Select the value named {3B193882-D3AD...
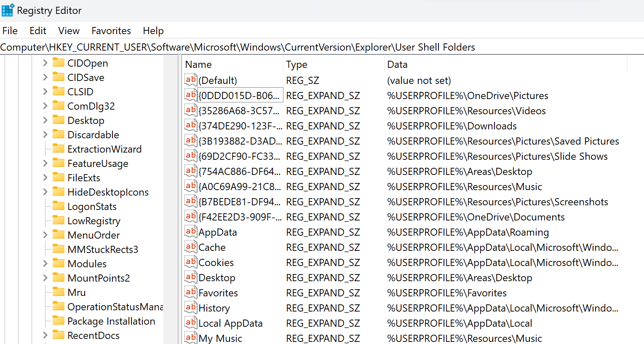Screen dimensions: 644x344 [x=240, y=141]
